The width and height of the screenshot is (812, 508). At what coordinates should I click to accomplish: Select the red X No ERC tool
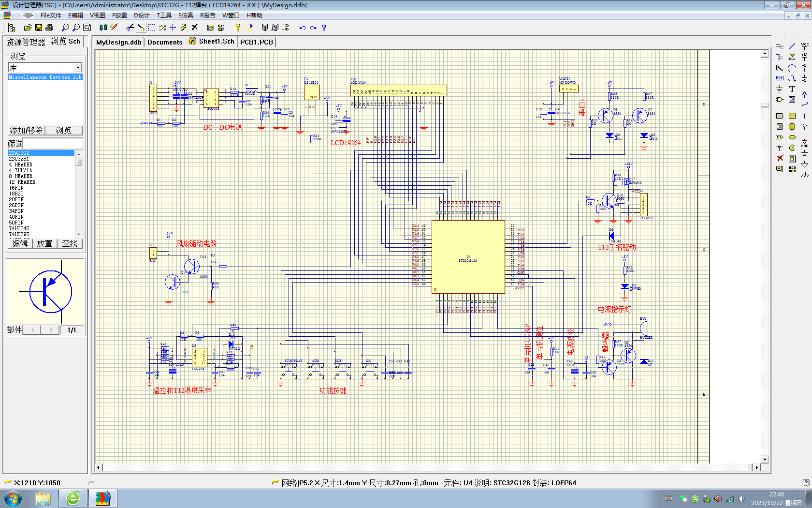780,158
